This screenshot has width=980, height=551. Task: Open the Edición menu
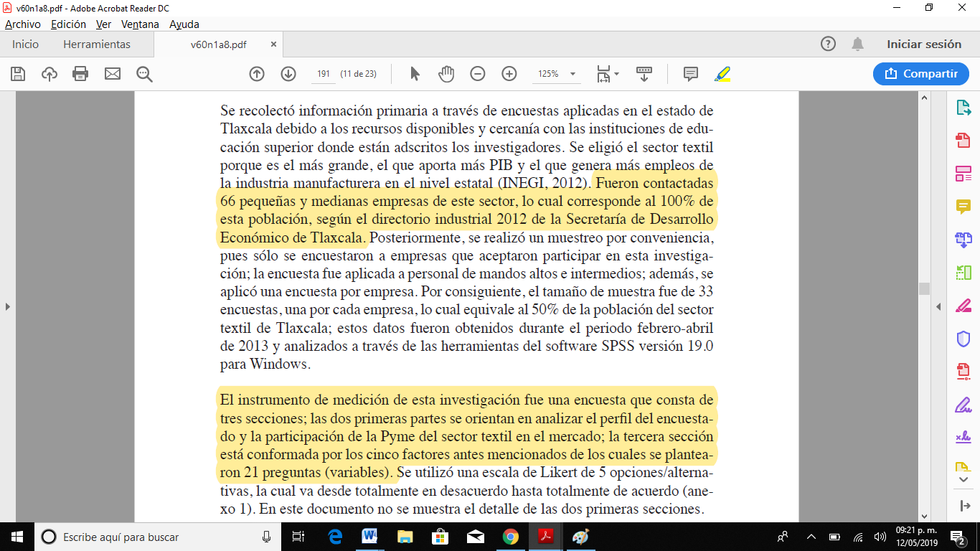(68, 24)
